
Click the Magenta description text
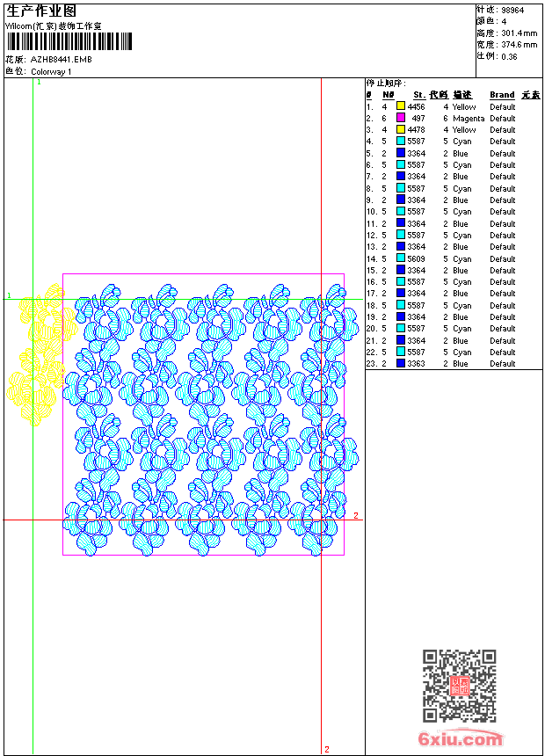click(x=469, y=118)
